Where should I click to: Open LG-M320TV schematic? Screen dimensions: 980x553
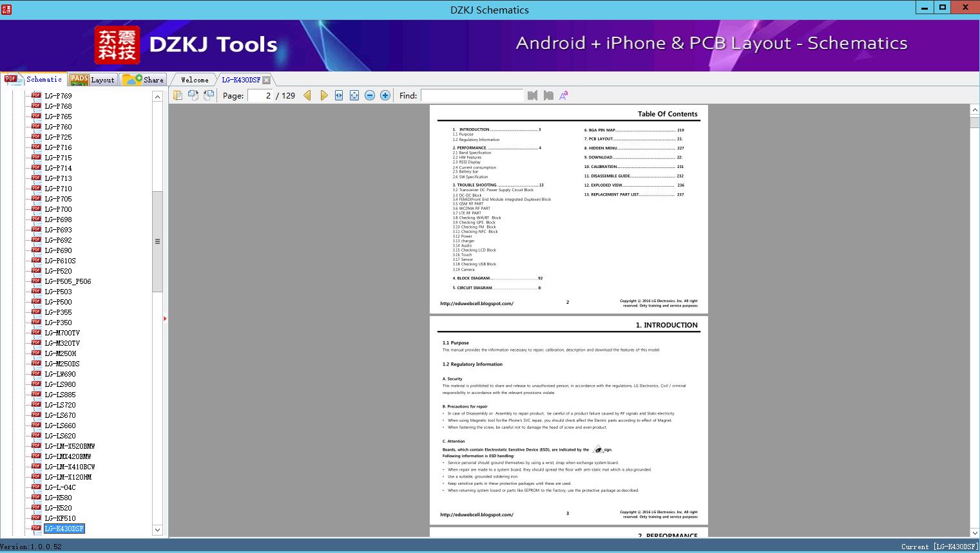[x=62, y=343]
